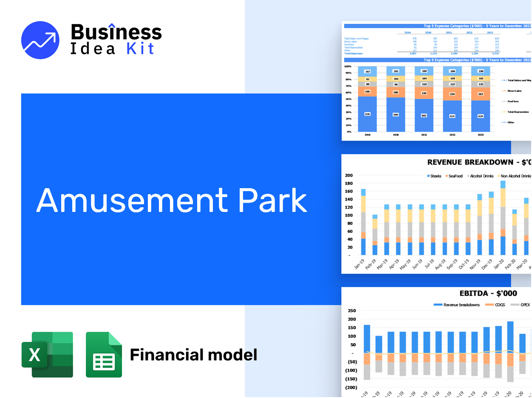This screenshot has width=532, height=398.
Task: Click the Direct Labor legend entry
Action: (x=514, y=91)
